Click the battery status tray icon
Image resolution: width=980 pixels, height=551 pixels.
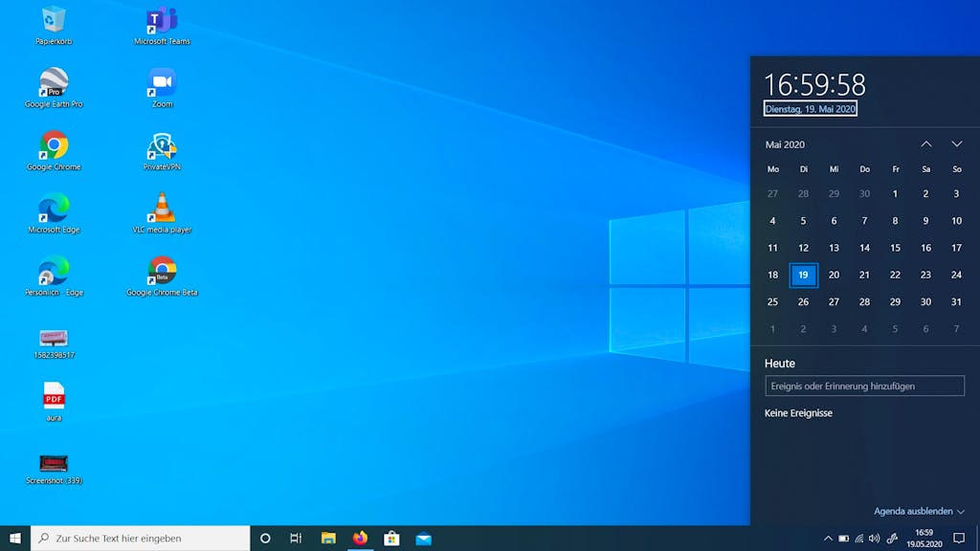pyautogui.click(x=843, y=538)
